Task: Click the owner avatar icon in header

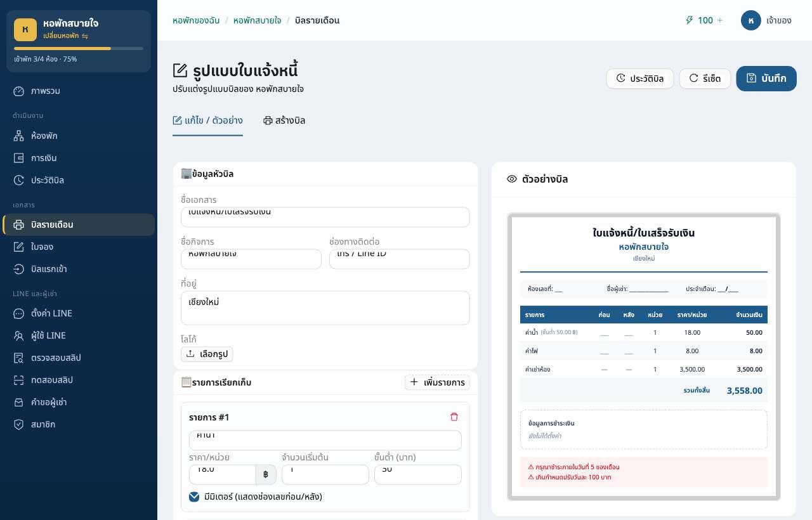Action: pyautogui.click(x=751, y=20)
